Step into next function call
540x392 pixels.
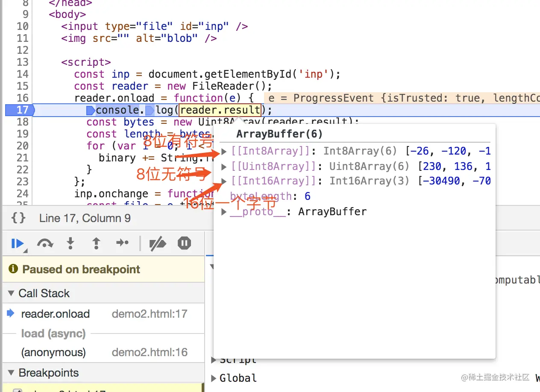click(x=70, y=243)
